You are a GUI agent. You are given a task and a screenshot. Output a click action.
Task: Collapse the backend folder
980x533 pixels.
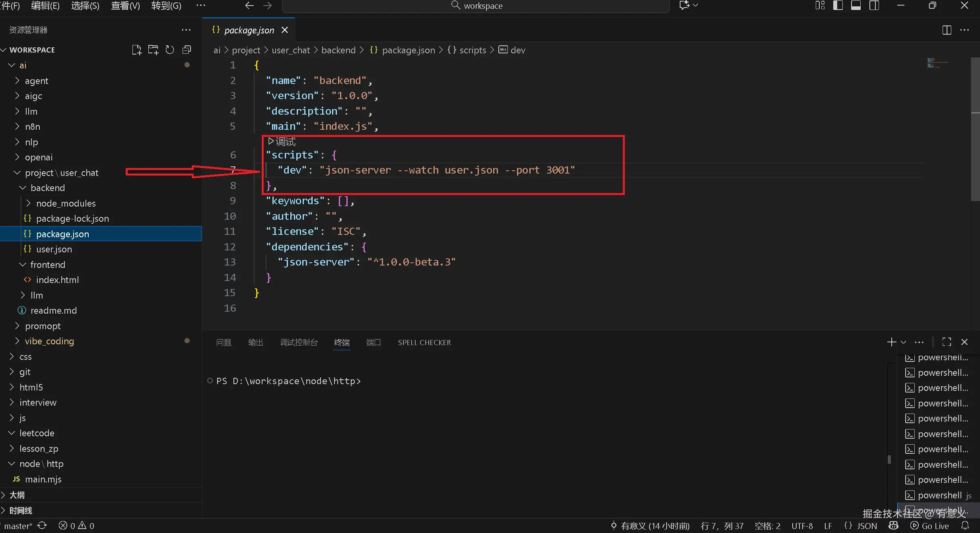point(47,188)
